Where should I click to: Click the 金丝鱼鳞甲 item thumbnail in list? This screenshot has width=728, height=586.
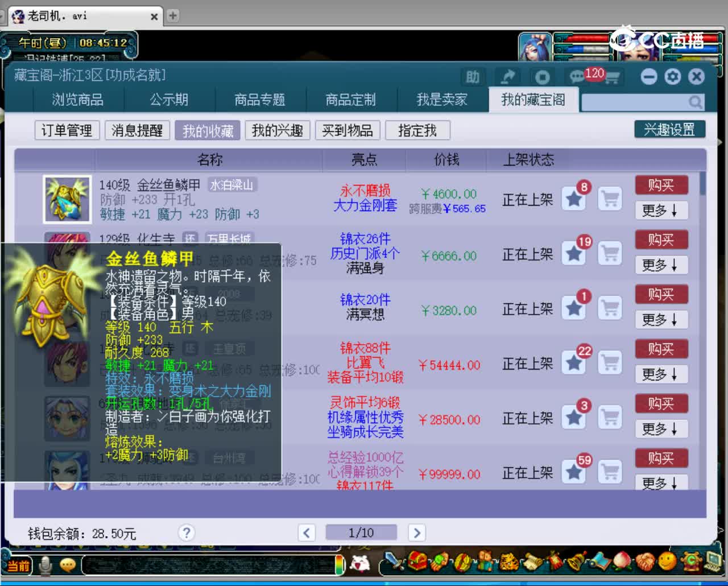coord(67,199)
